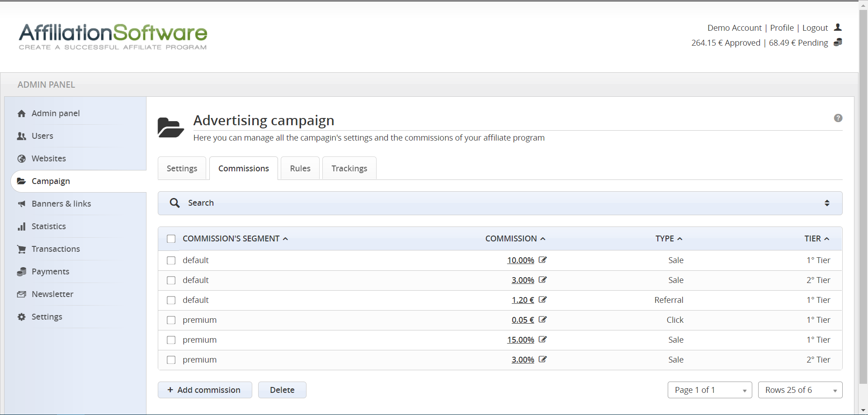Tick the select-all checkbox in table header
The height and width of the screenshot is (415, 868).
point(171,239)
